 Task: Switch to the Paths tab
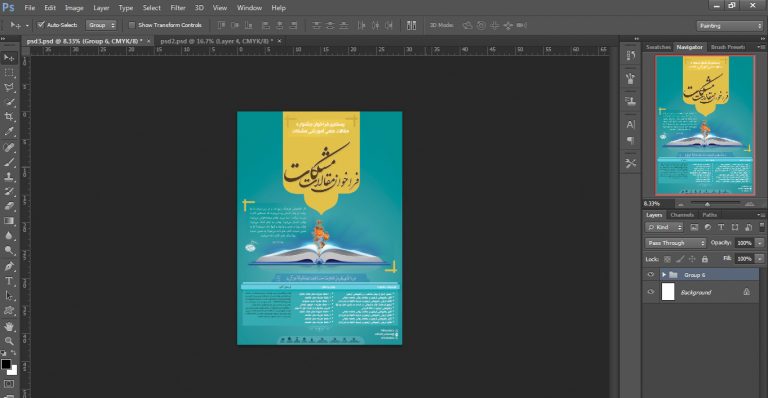[709, 215]
